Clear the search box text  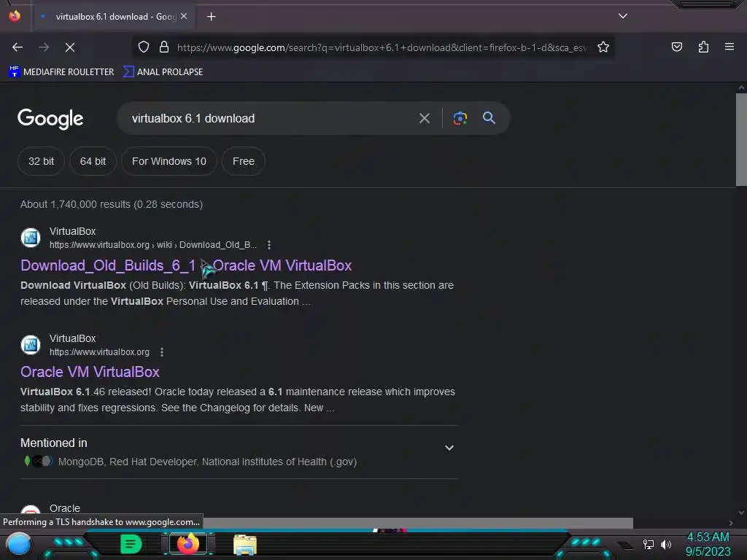pyautogui.click(x=424, y=118)
